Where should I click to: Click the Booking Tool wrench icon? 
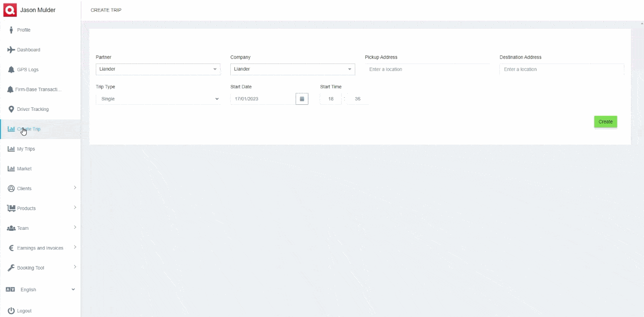pyautogui.click(x=11, y=268)
